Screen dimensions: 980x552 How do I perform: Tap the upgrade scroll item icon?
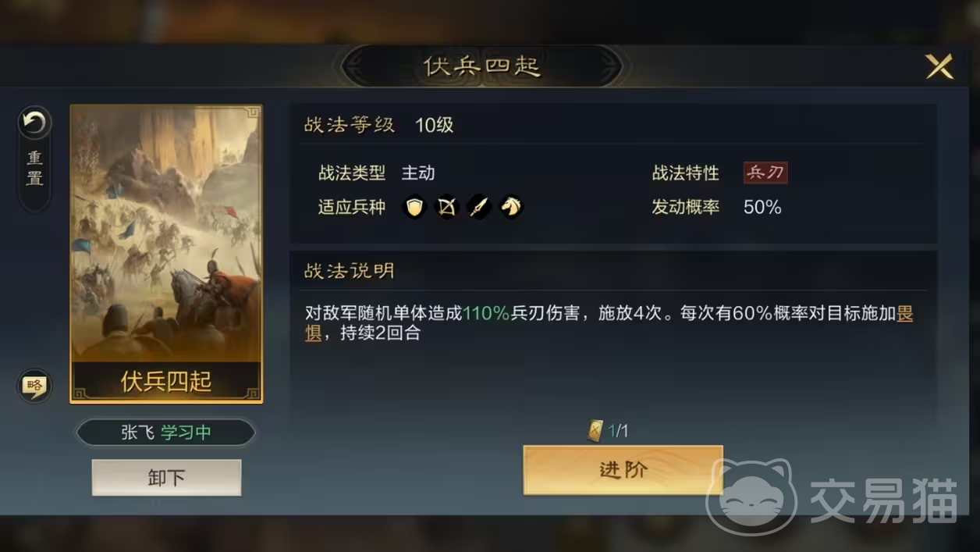596,431
